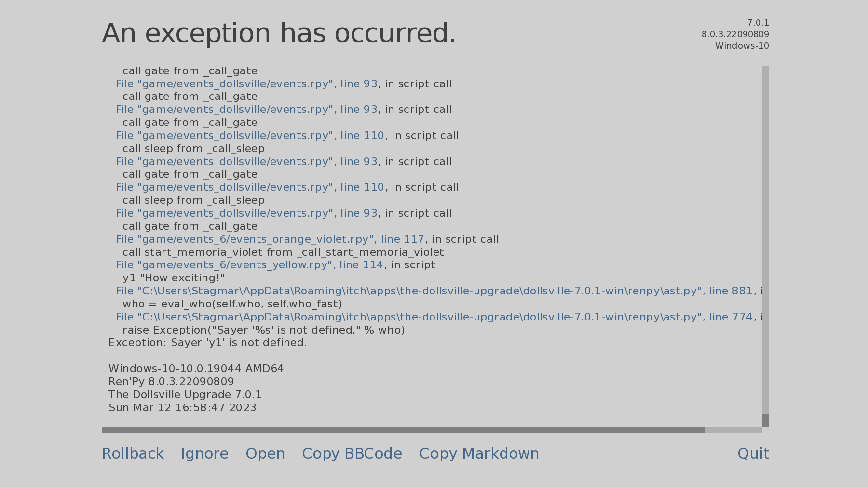Open the traceback file
Screen dimensions: 868x487
[265, 454]
